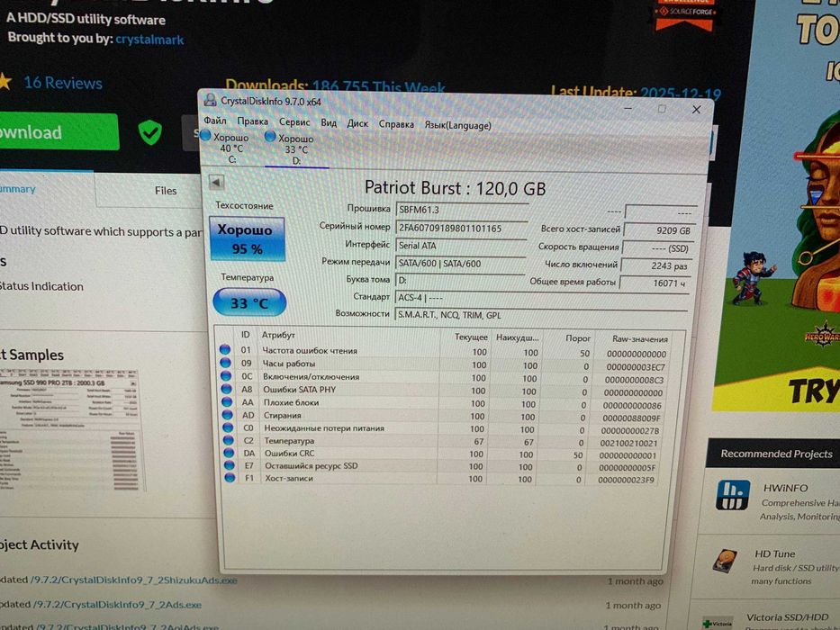Open the Вид menu
The height and width of the screenshot is (630, 840).
click(x=329, y=122)
